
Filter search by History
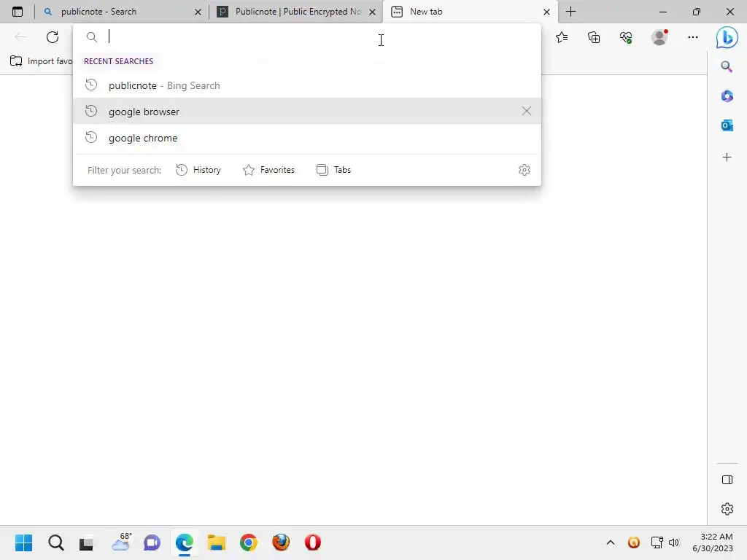point(198,170)
